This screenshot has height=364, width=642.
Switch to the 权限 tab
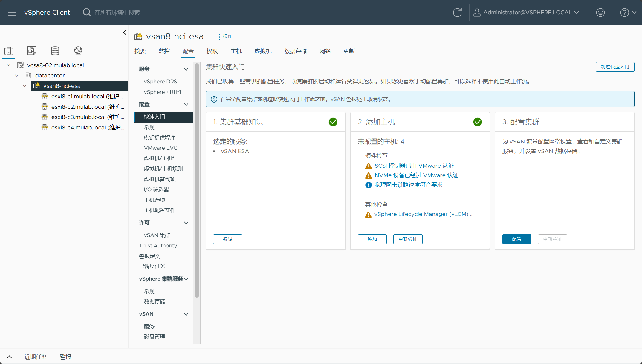212,51
